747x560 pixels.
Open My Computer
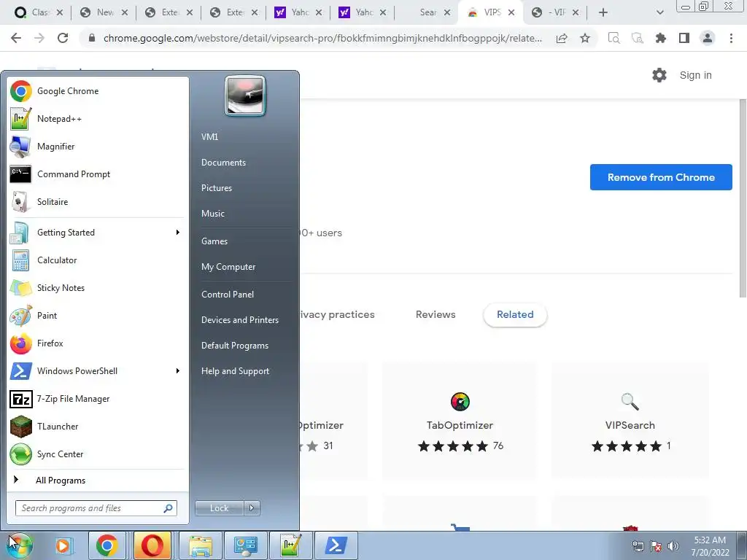click(228, 267)
